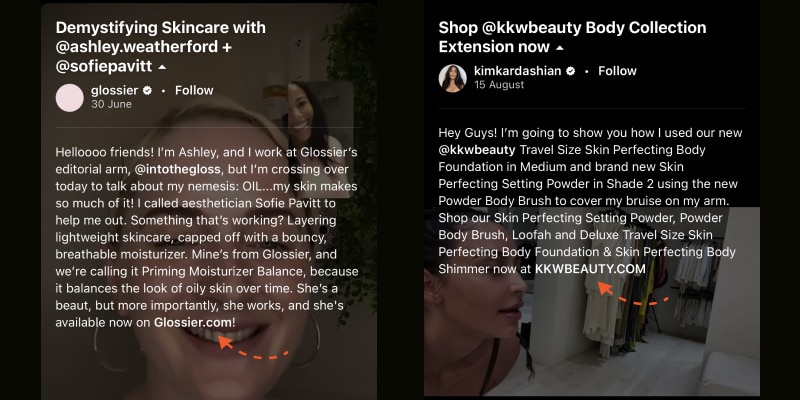Open the glossier username link
Viewport: 800px width, 400px height.
(114, 90)
